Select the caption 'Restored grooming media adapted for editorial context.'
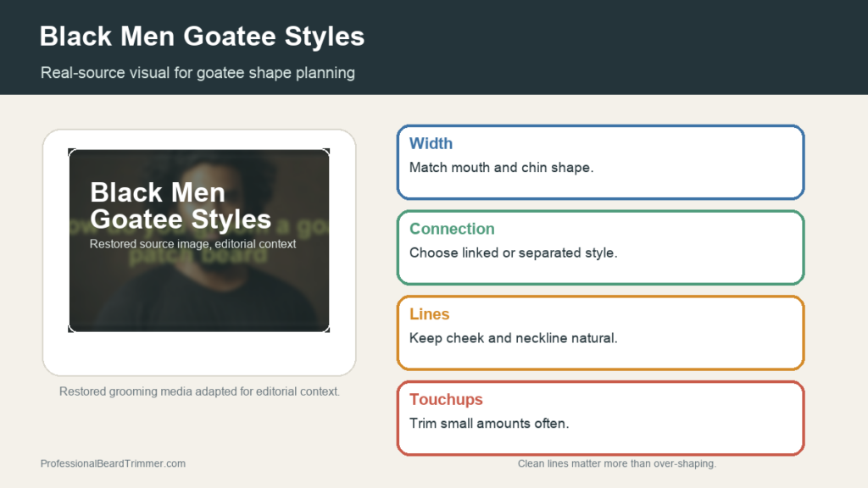 coord(199,391)
